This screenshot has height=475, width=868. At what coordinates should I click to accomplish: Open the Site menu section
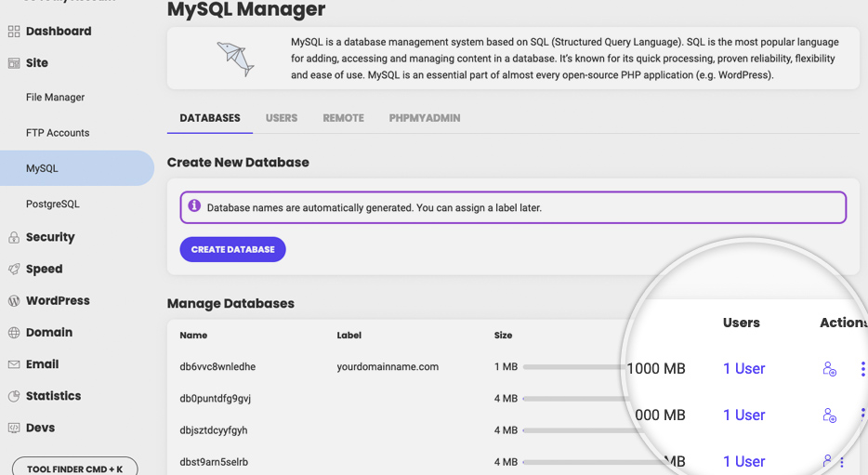click(x=37, y=63)
